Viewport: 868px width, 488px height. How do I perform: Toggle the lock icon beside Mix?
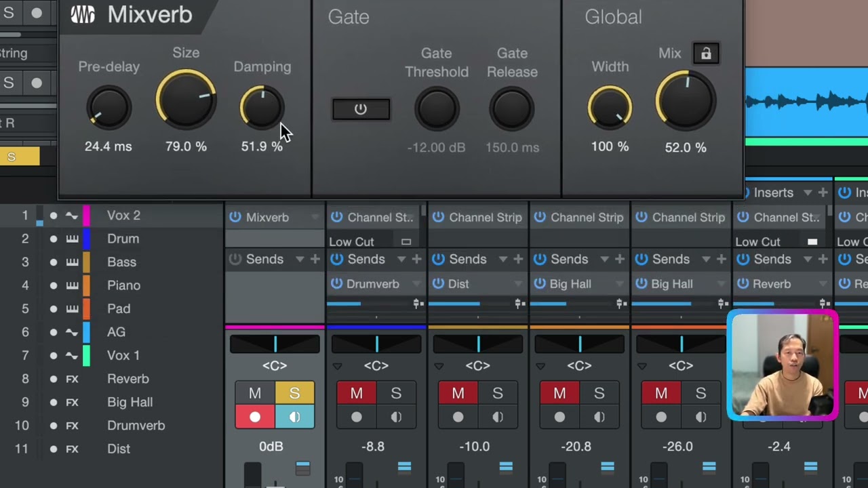pos(706,54)
